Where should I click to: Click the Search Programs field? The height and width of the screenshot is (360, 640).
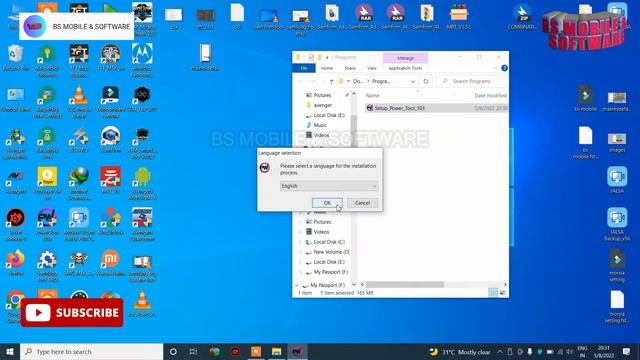point(472,81)
